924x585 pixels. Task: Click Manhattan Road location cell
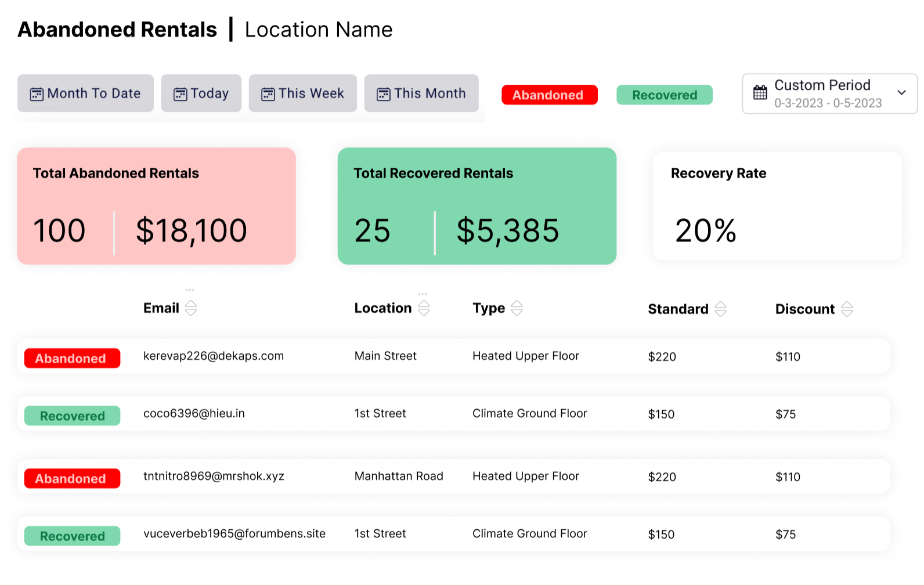pyautogui.click(x=399, y=476)
